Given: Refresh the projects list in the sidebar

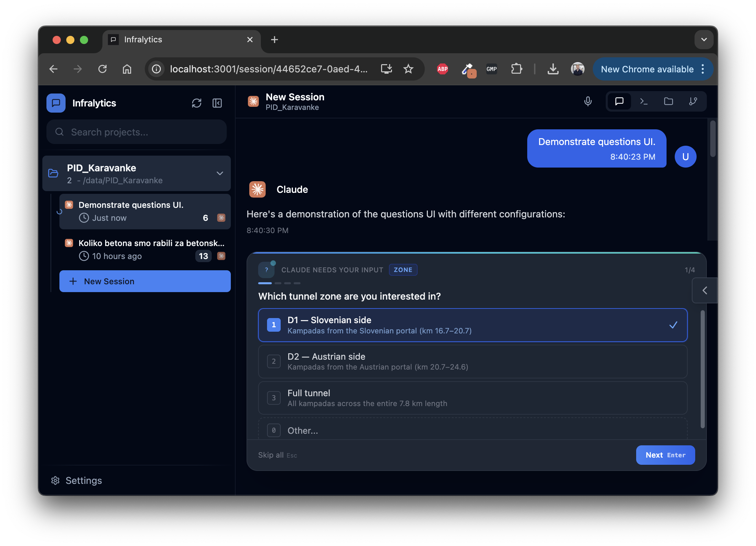Looking at the screenshot, I should [x=197, y=103].
